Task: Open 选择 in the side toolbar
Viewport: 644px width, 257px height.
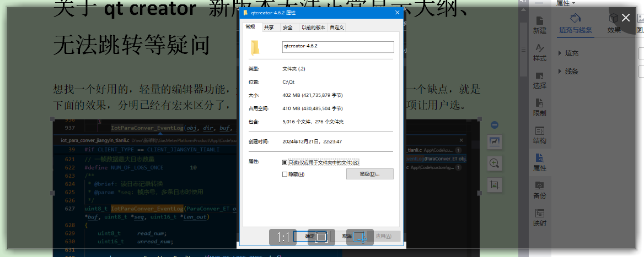Action: 540,81
